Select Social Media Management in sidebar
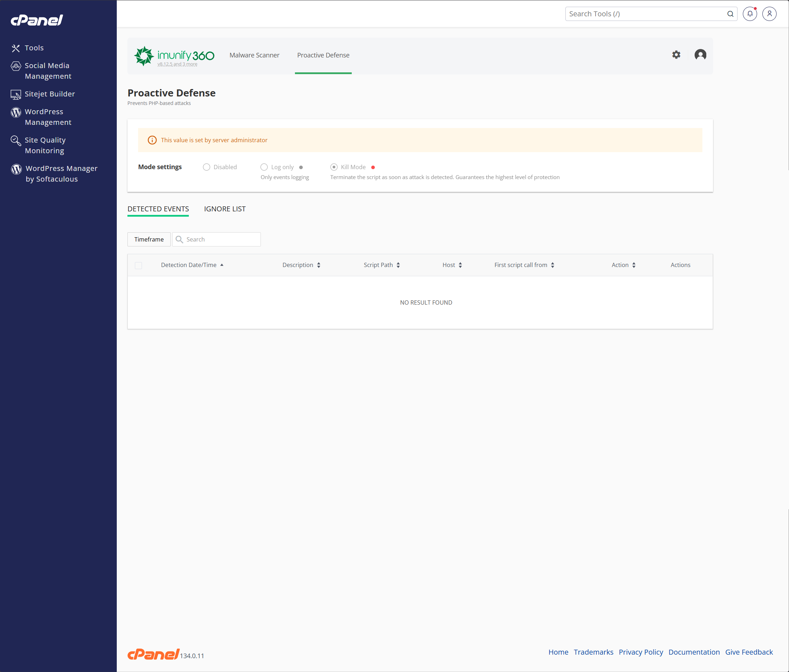This screenshot has height=672, width=789. [x=47, y=71]
